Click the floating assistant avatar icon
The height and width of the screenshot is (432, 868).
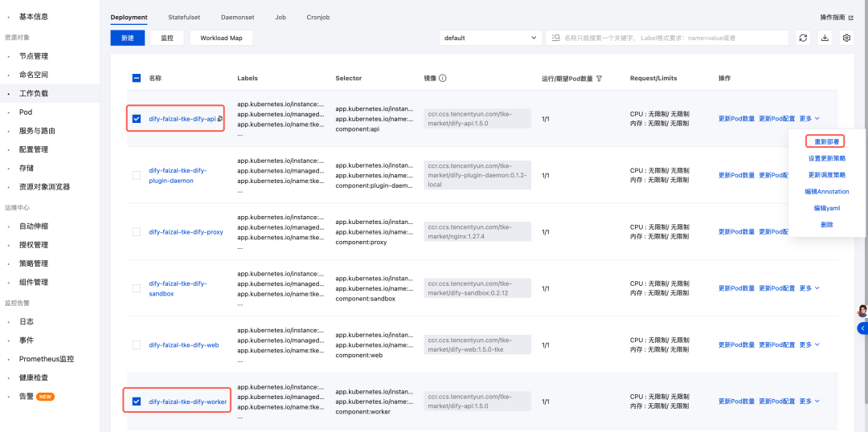pos(862,312)
